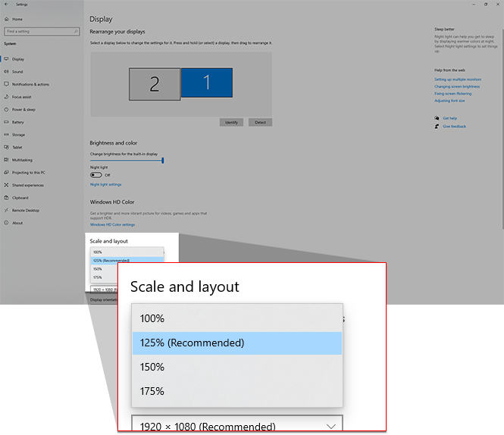
Task: Click the Storage icon in sidebar
Action: (x=6, y=134)
